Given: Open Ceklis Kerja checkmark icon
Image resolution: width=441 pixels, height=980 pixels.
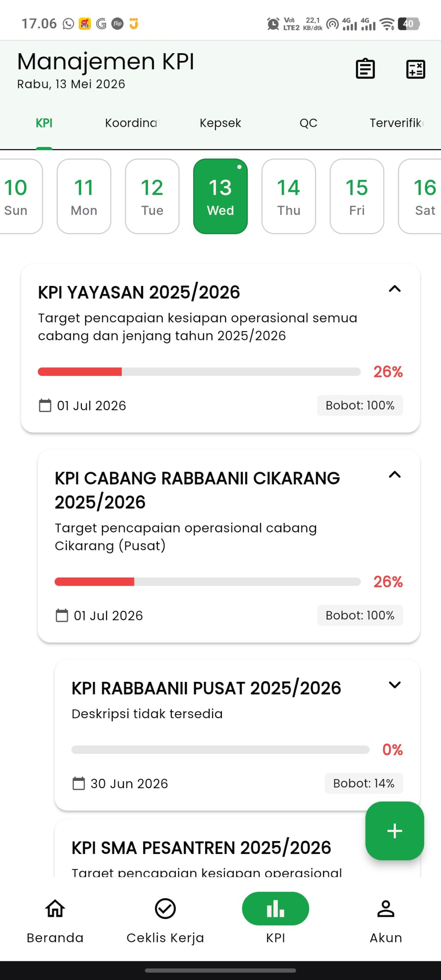Looking at the screenshot, I should click(x=165, y=909).
